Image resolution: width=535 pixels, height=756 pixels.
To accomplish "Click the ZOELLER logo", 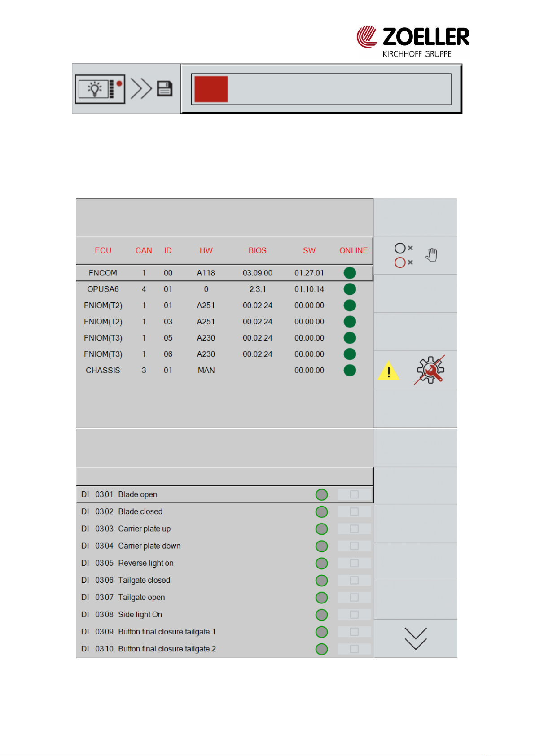I will pyautogui.click(x=413, y=42).
